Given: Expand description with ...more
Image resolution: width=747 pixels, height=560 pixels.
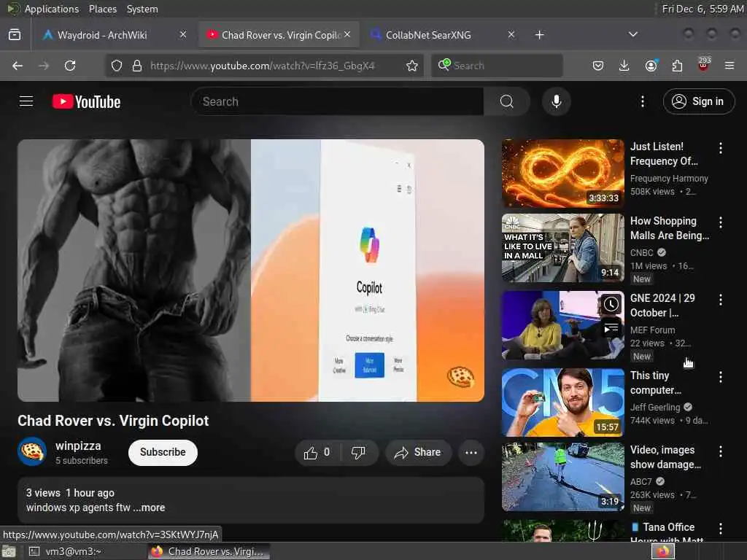Looking at the screenshot, I should click(x=149, y=507).
